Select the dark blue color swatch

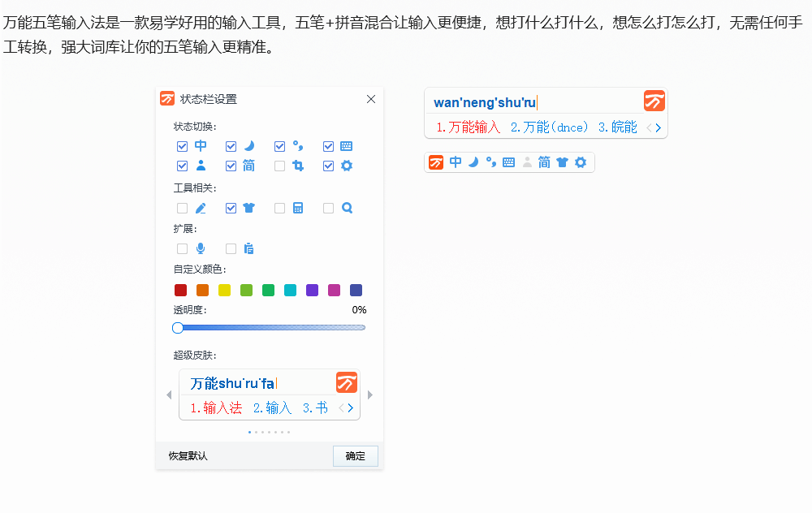coord(356,290)
